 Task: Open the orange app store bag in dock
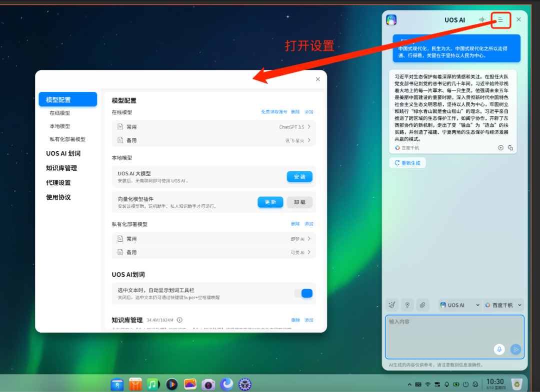click(135, 384)
